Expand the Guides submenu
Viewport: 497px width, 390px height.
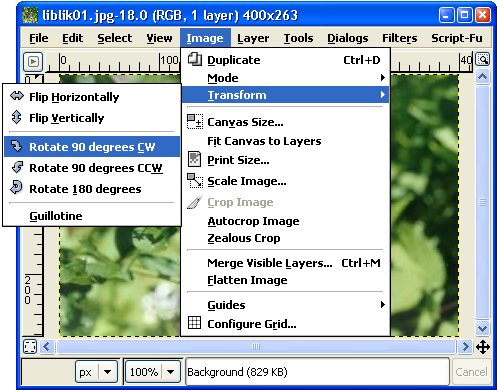click(x=285, y=305)
